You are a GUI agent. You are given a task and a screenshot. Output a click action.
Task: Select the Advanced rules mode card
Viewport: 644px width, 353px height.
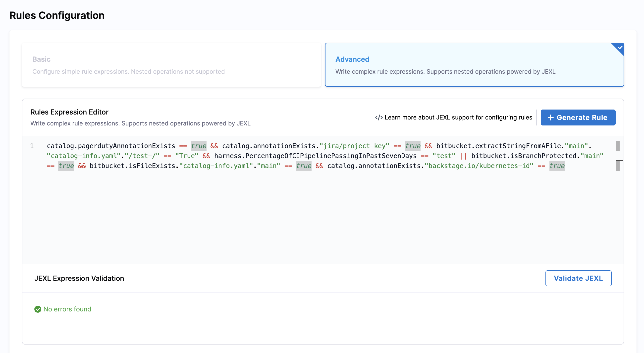pyautogui.click(x=474, y=65)
